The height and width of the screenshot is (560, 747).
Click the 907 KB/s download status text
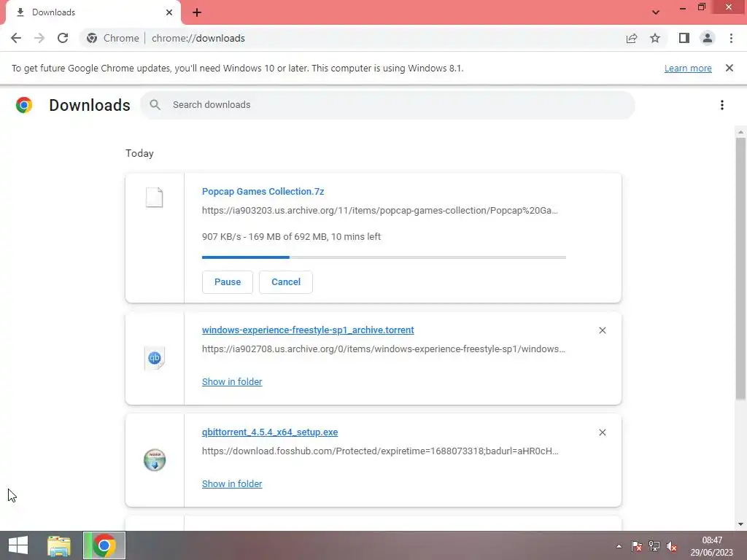(291, 237)
